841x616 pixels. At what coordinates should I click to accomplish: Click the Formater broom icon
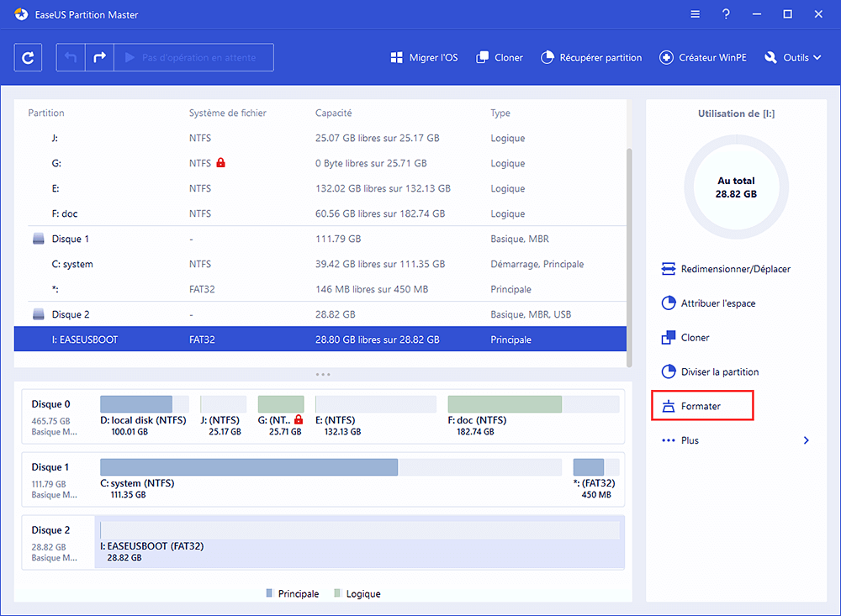(x=669, y=407)
